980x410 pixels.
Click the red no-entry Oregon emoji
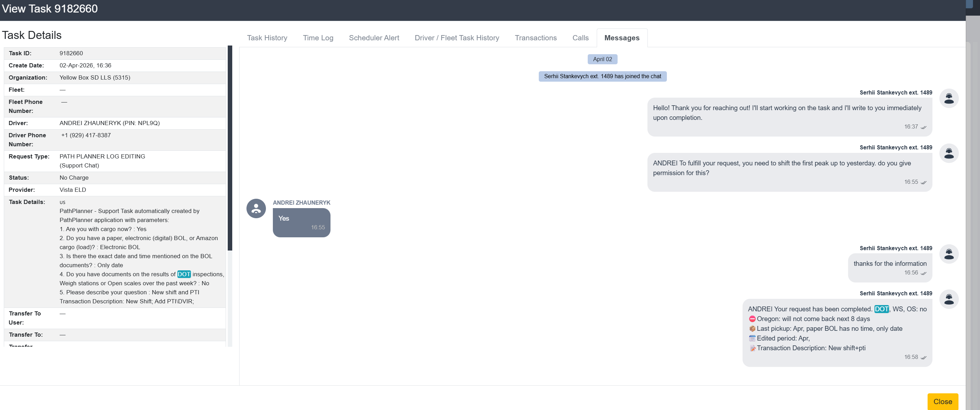tap(752, 319)
